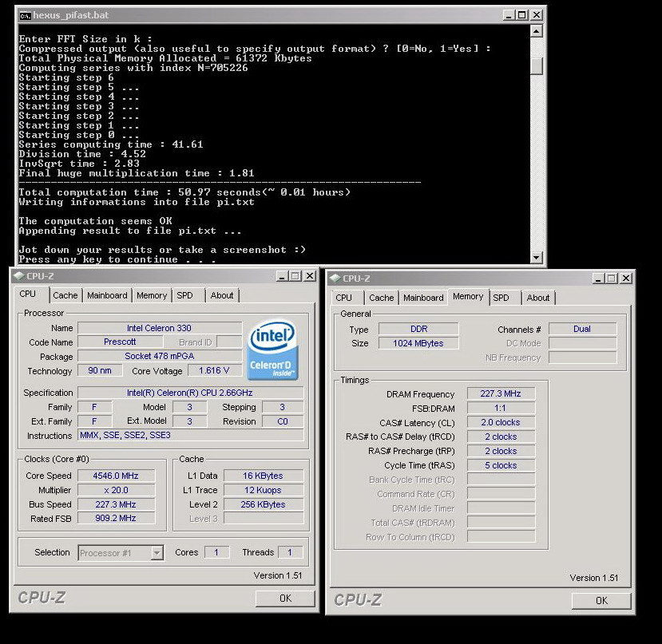This screenshot has height=644, width=662.
Task: Click the Specification field Celeron CPU 2.66GHz
Action: (x=190, y=393)
